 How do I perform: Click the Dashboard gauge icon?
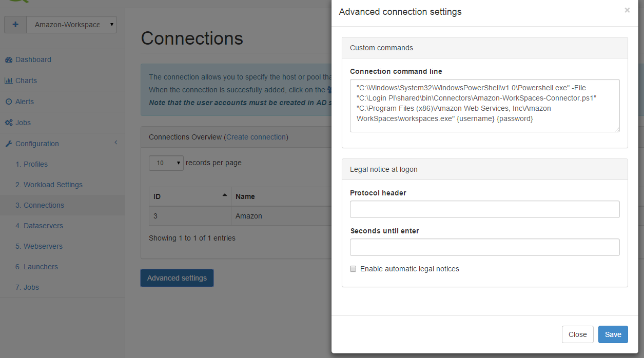9,60
